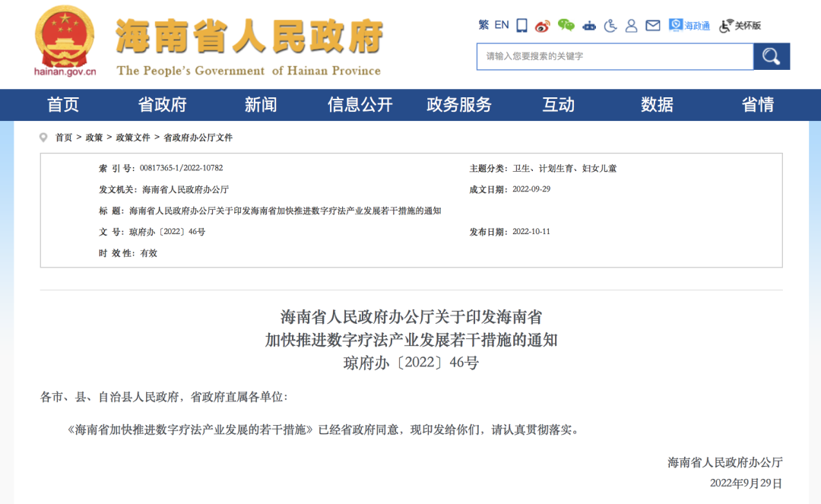This screenshot has height=504, width=821.
Task: Switch to traditional Chinese with 繁
Action: [x=482, y=25]
